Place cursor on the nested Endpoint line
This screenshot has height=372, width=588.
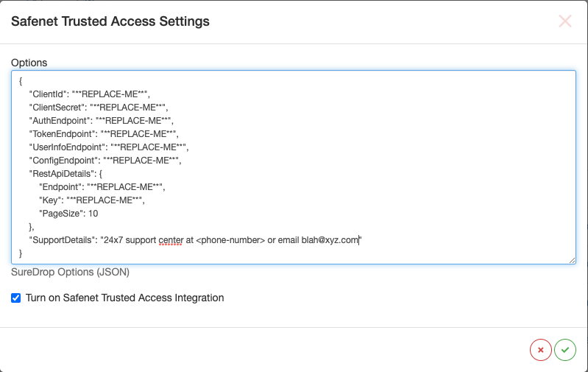[x=102, y=187]
